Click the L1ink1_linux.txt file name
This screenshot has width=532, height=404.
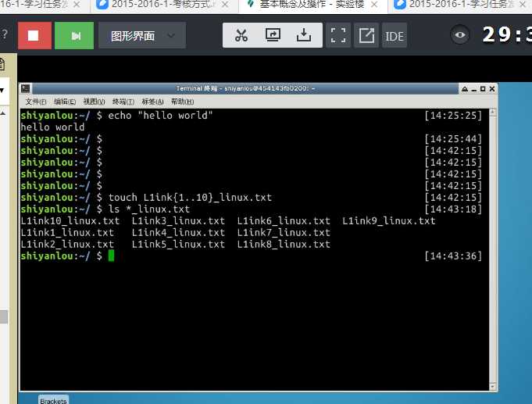(x=67, y=233)
